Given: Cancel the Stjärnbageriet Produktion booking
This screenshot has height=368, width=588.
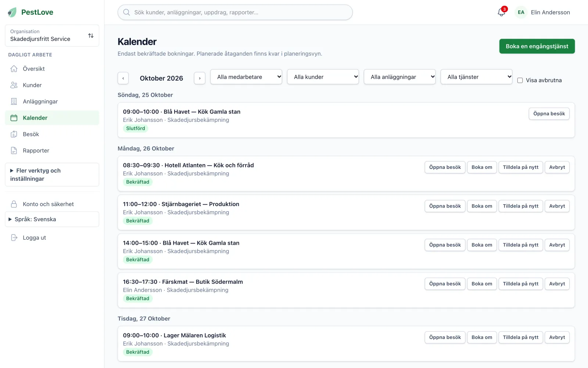Looking at the screenshot, I should pyautogui.click(x=557, y=206).
